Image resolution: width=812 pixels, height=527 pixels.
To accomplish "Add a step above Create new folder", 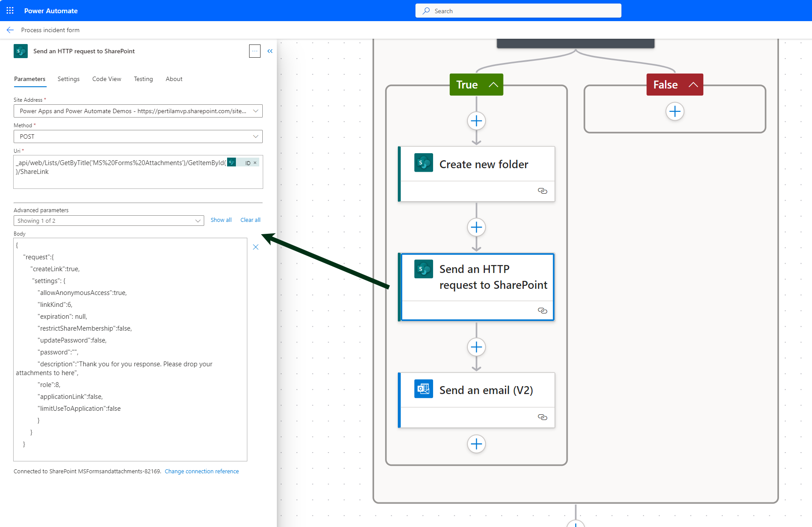I will point(476,121).
